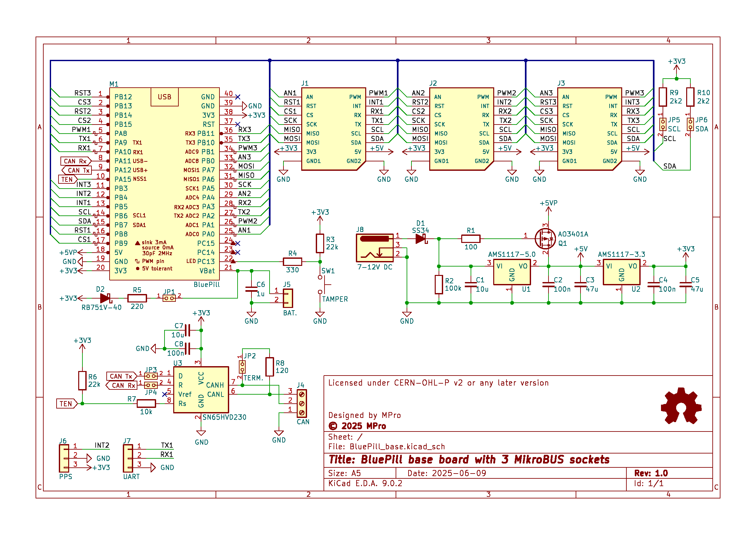Click the D2 RB751V-40 diode symbol

tap(105, 298)
